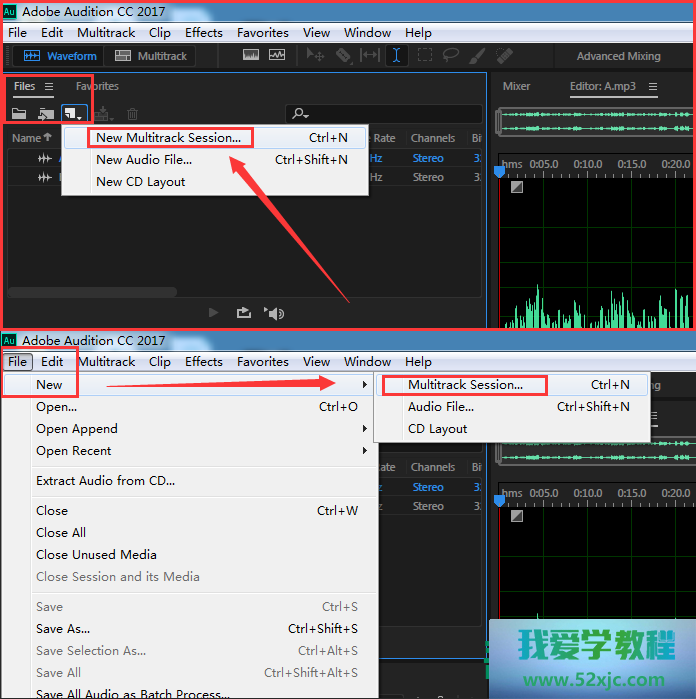Select the Razor tool in the toolbar
The image size is (696, 699).
coord(343,56)
